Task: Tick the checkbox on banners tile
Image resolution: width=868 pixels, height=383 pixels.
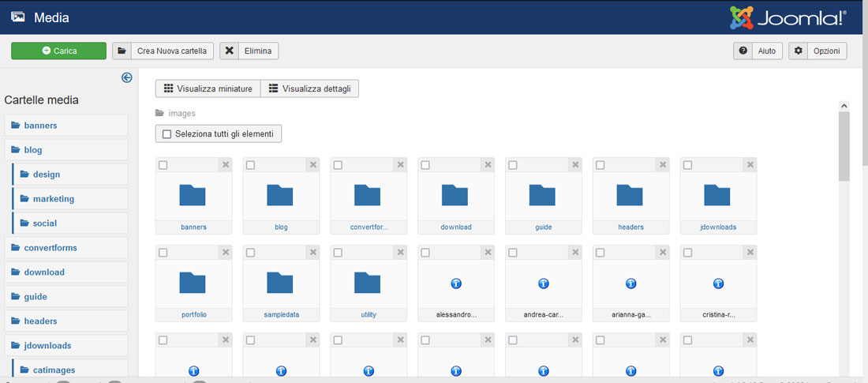Action: (163, 165)
